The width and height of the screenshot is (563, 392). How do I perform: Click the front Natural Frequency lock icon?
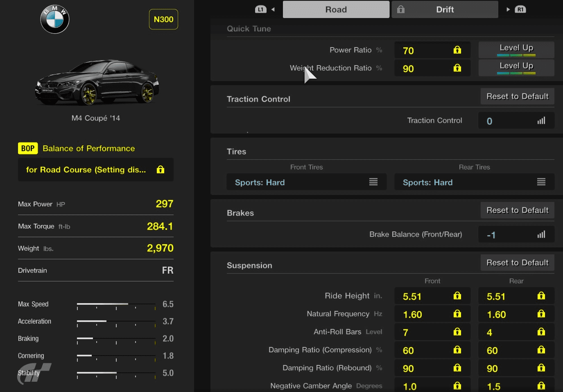click(x=457, y=314)
